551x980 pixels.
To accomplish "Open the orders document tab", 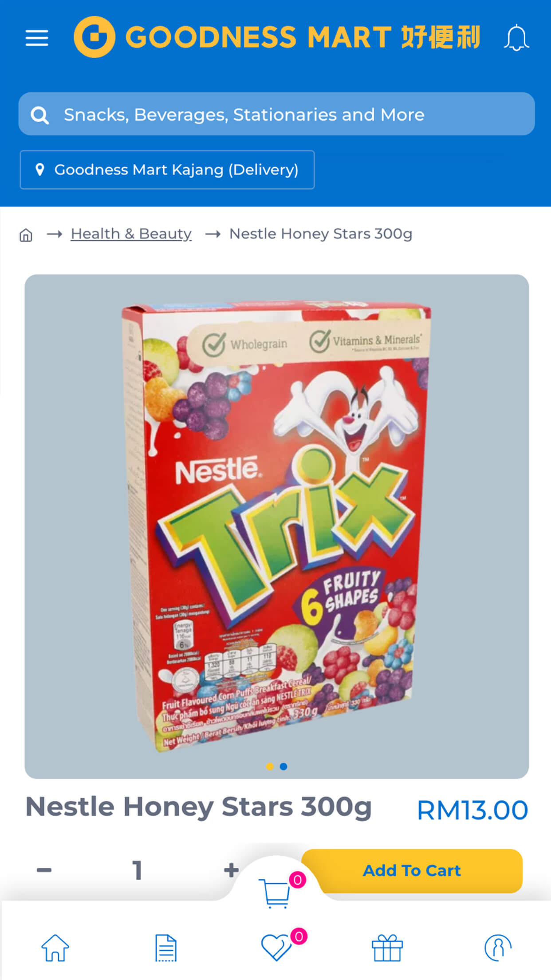I will coord(165,948).
